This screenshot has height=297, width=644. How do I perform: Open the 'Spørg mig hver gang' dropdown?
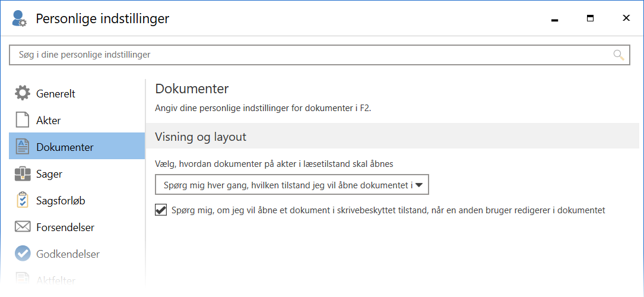coord(284,185)
